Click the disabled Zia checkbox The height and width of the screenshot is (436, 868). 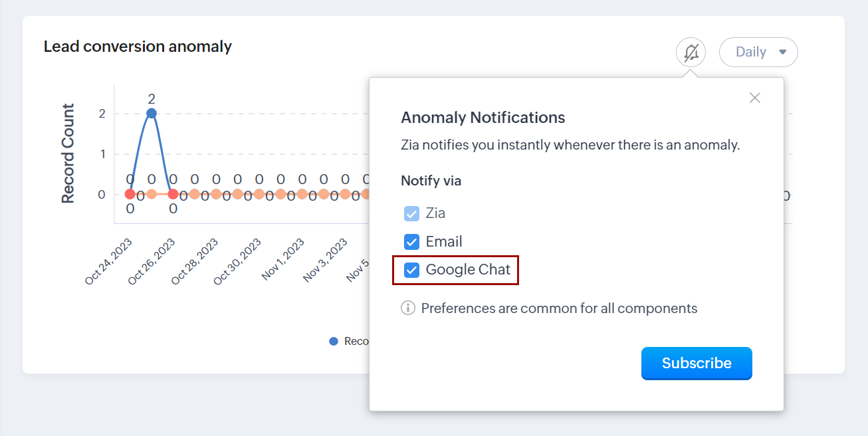[x=412, y=213]
